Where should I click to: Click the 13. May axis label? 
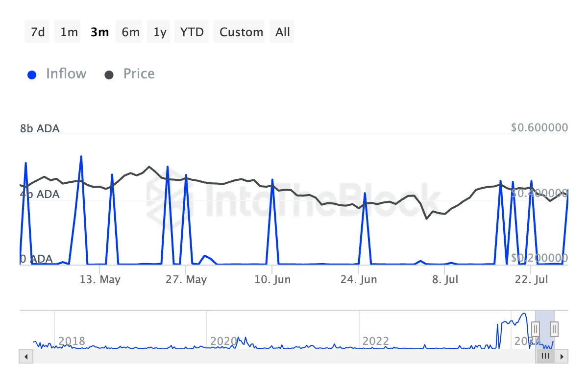100,280
